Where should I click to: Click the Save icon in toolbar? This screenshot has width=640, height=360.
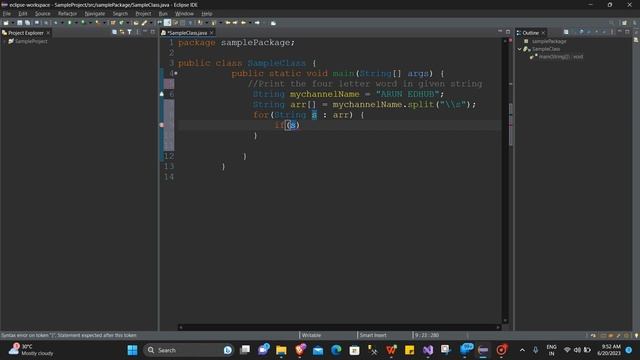19,23
